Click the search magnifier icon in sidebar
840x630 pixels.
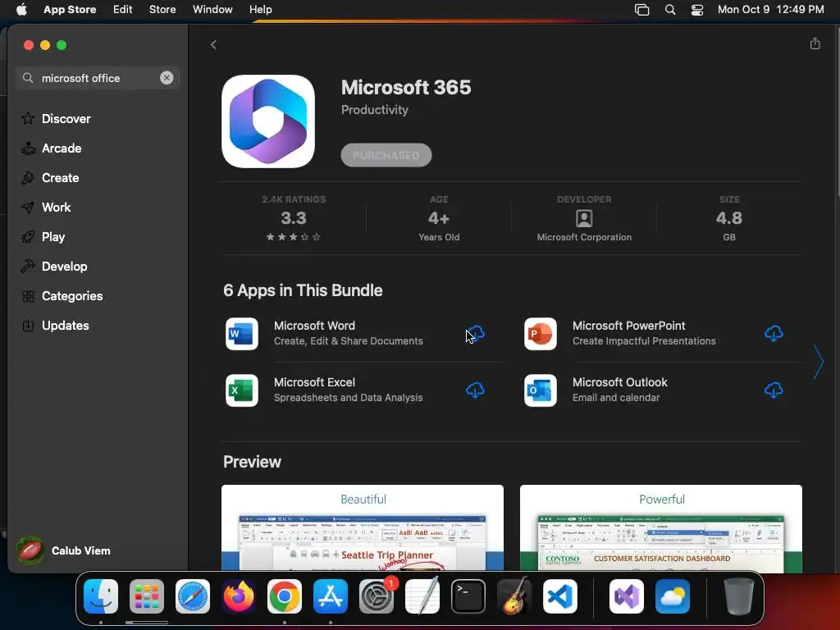pyautogui.click(x=28, y=78)
